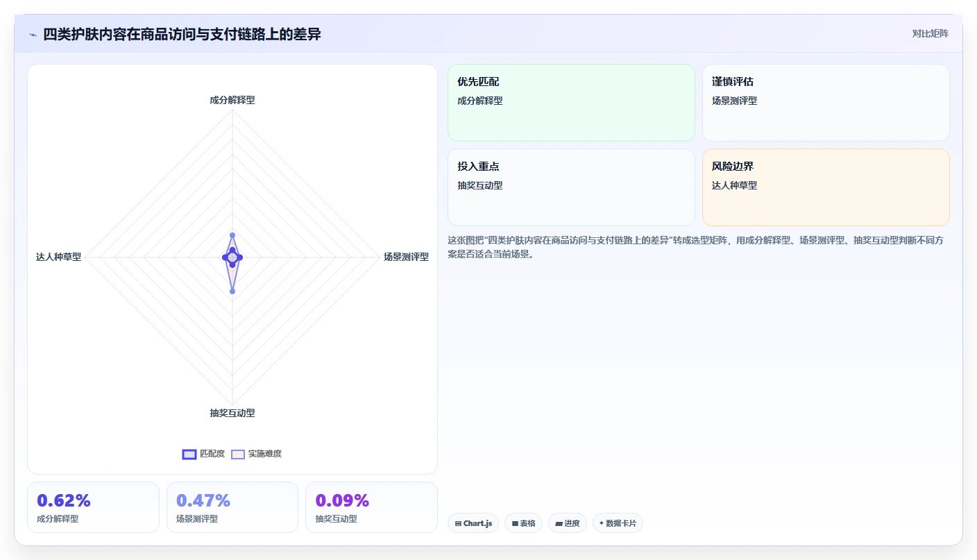Click the 0.47% statistic value

(x=203, y=500)
